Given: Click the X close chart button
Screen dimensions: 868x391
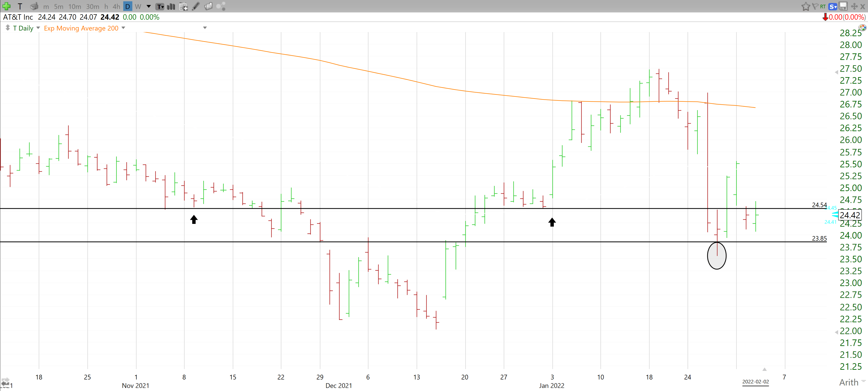Looking at the screenshot, I should tap(863, 6).
